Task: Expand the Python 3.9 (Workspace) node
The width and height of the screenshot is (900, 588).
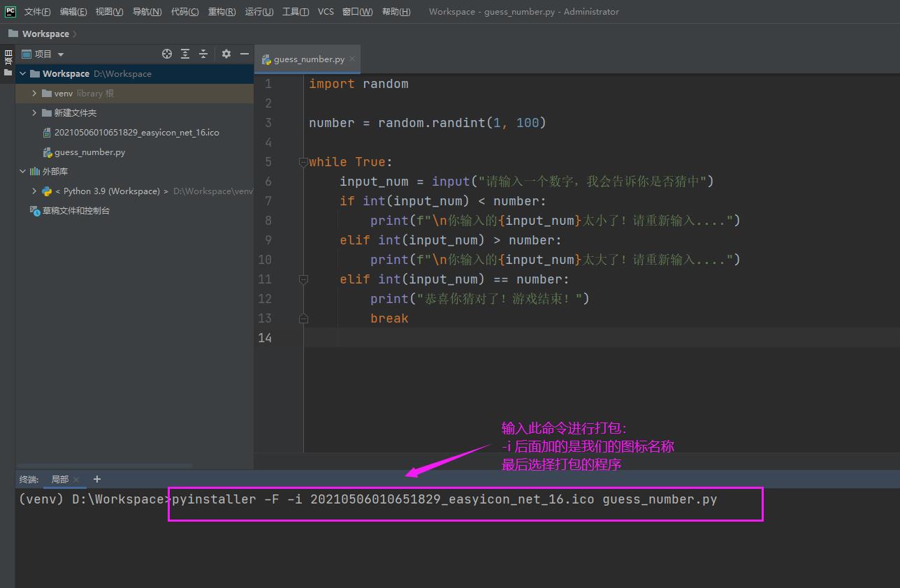Action: (x=34, y=191)
